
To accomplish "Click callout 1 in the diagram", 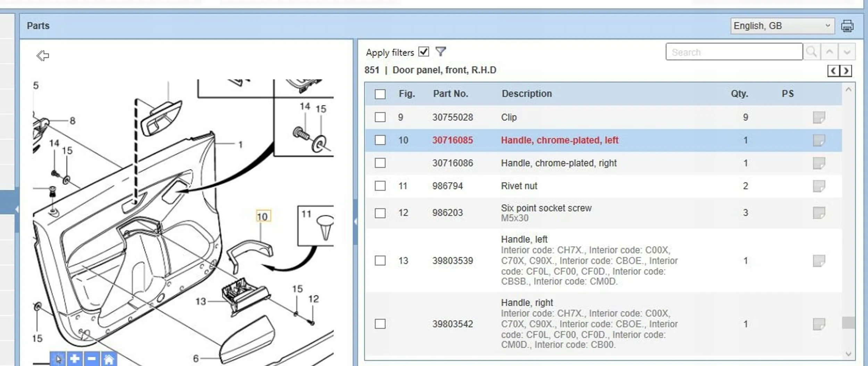I will tap(240, 145).
